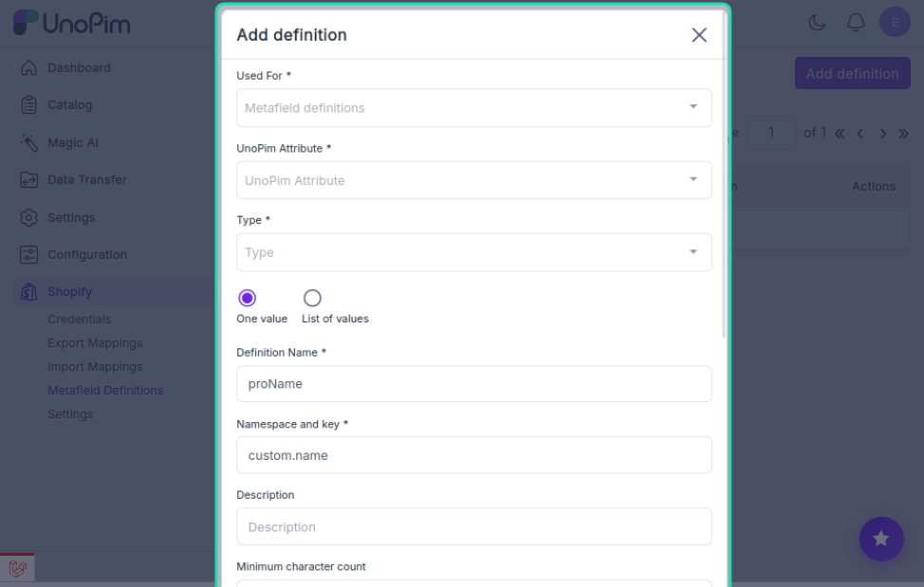Open main Settings menu item
Screen dimensions: 924x587
click(x=71, y=217)
